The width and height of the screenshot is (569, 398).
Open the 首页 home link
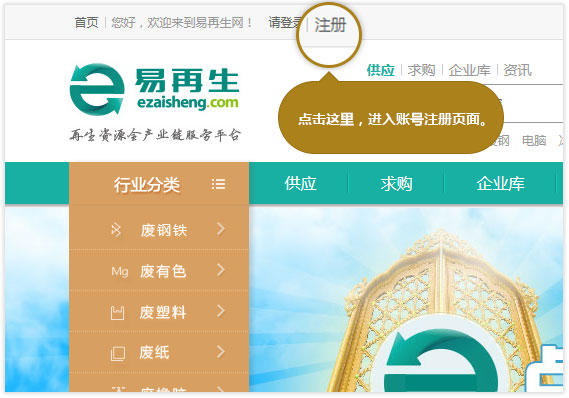[x=86, y=22]
